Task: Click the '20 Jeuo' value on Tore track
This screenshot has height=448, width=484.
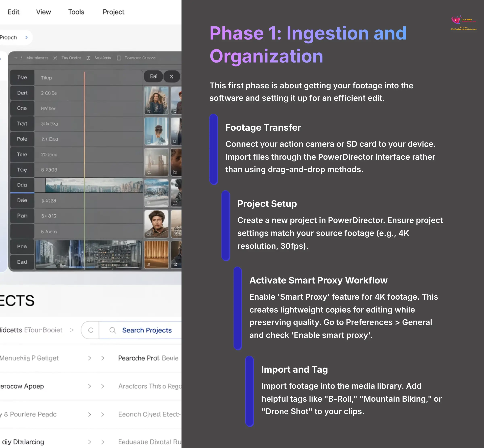Action: pyautogui.click(x=49, y=154)
